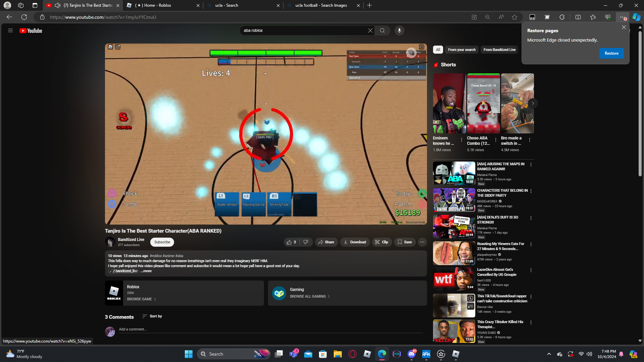
Task: Click the YouTube search magnifier button
Action: tap(382, 31)
